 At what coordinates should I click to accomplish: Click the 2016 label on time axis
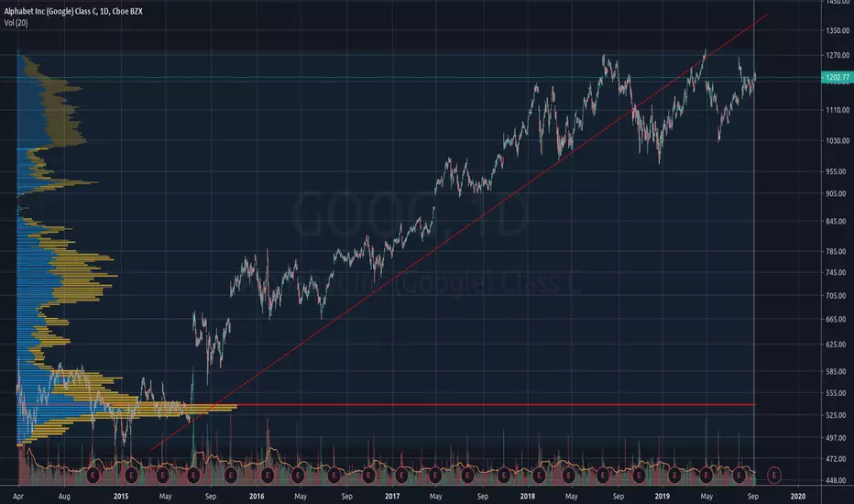257,497
